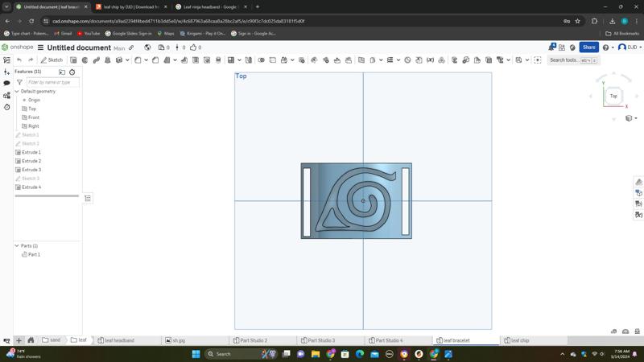Open the Onshape hamburger menu

pos(41,47)
